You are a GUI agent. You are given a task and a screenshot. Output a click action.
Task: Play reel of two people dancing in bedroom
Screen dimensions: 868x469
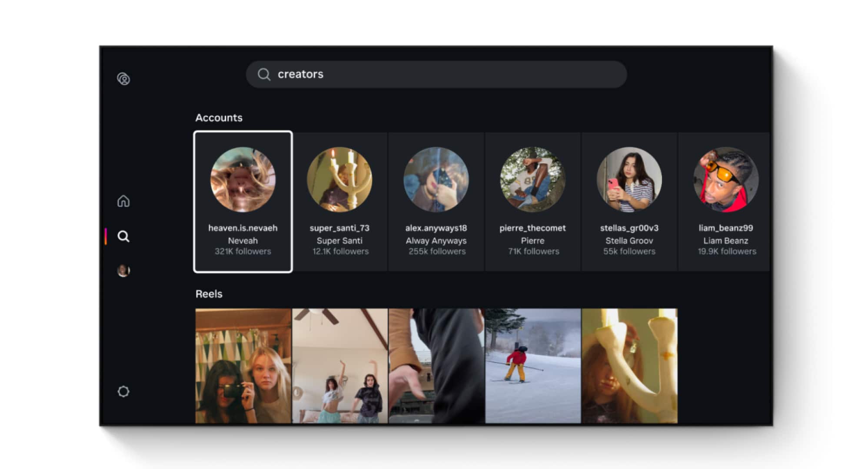click(x=339, y=366)
